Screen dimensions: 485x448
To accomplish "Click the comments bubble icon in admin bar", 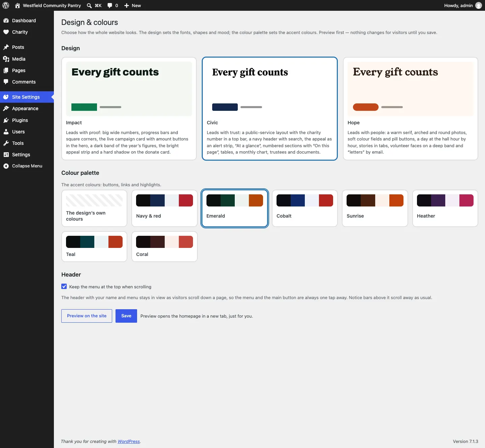I will (x=110, y=5).
